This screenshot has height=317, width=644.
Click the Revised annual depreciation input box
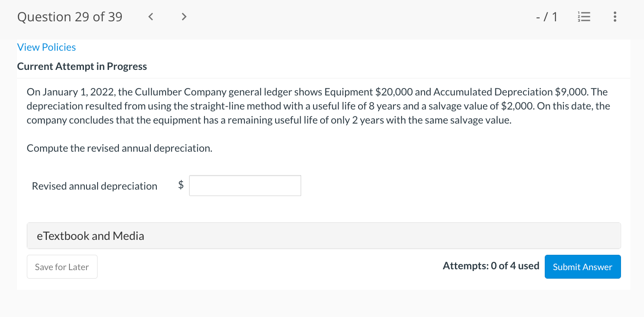(245, 186)
